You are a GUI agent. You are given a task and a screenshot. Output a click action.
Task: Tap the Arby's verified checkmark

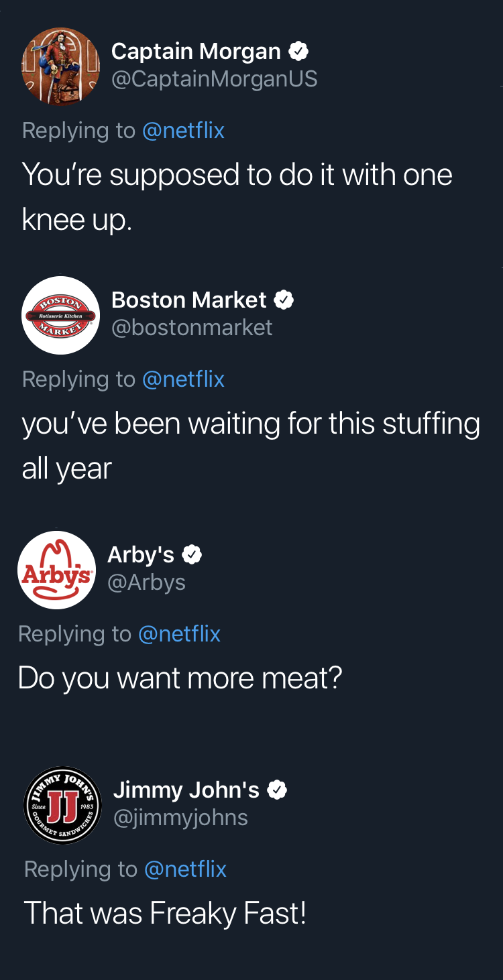[192, 555]
